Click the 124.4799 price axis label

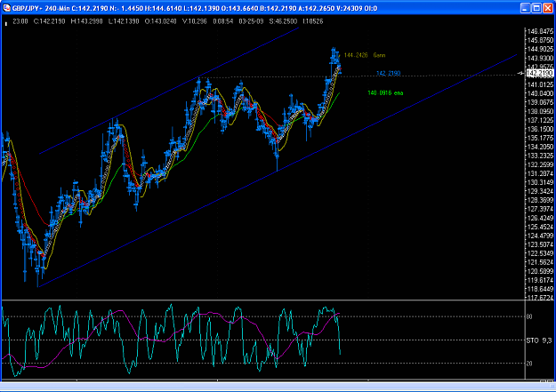coord(540,236)
